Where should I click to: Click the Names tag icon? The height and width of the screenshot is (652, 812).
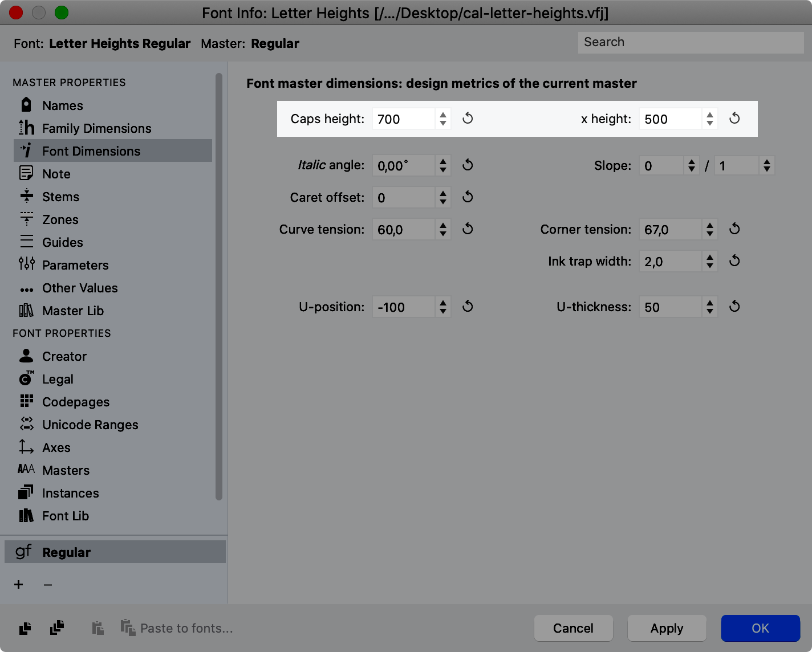coord(26,105)
